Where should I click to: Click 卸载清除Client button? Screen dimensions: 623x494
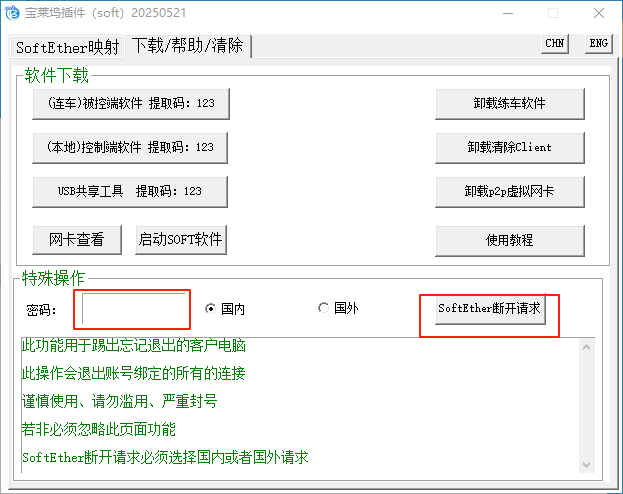[x=510, y=147]
